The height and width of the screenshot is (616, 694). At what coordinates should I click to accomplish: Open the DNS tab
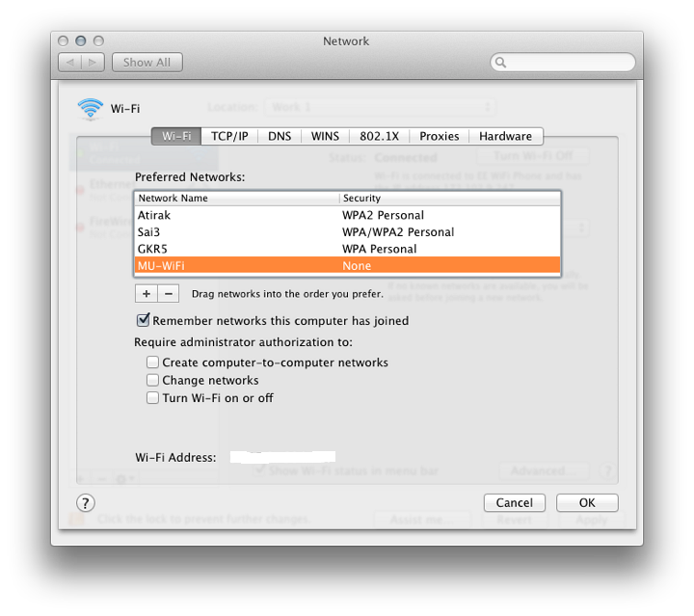pos(280,136)
